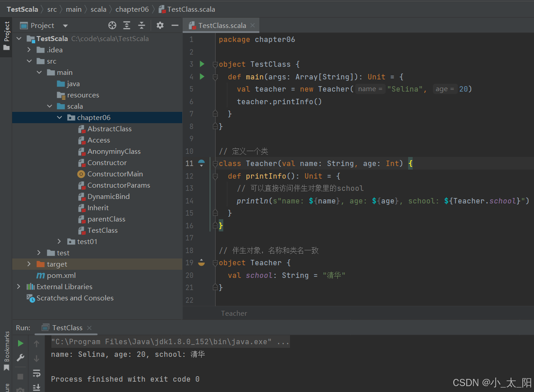Viewport: 534px width, 392px height.
Task: Rerun TestClass with green play button
Action: [20, 343]
